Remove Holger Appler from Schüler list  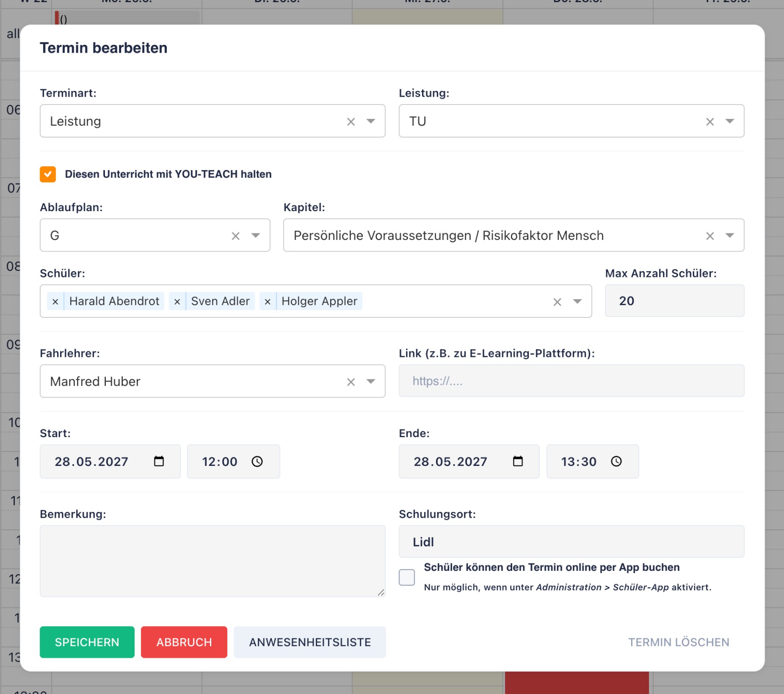tap(268, 301)
